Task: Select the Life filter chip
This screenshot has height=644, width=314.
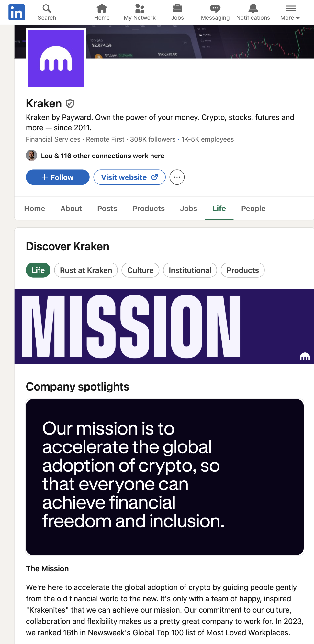Action: coord(38,270)
